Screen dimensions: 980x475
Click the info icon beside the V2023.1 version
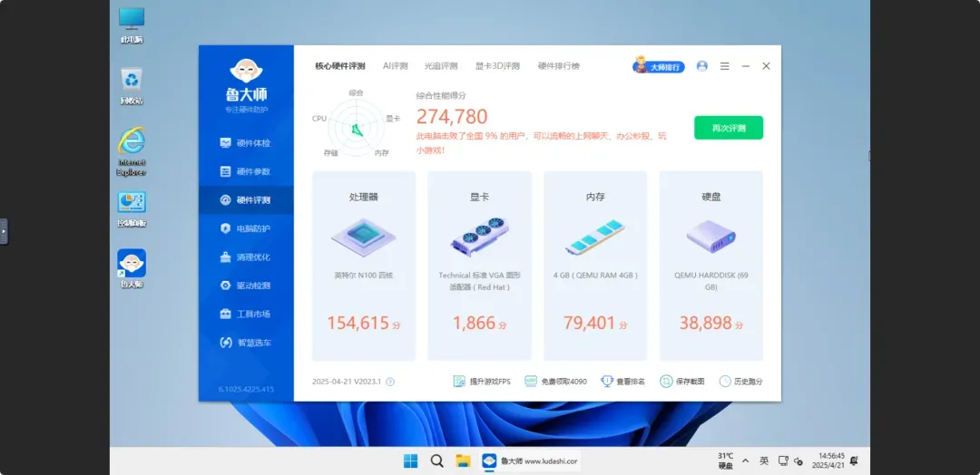point(390,382)
